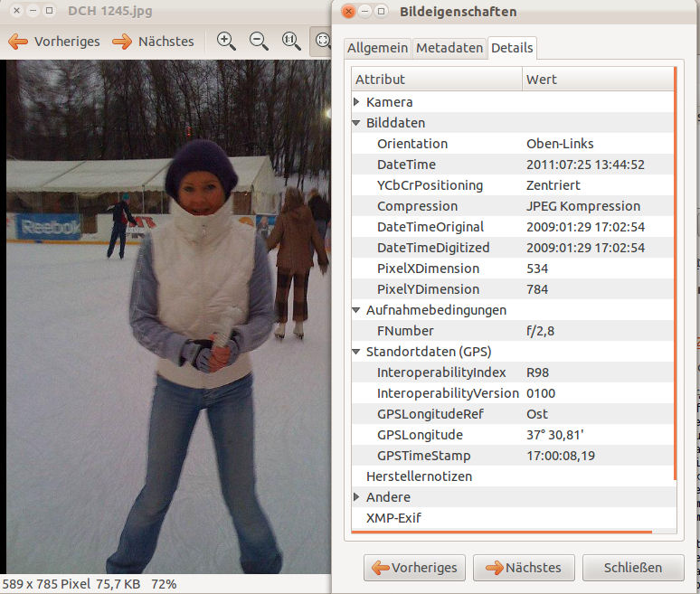Viewport: 700px width, 594px height.
Task: Select the DateTimeDigitized row
Action: point(513,247)
